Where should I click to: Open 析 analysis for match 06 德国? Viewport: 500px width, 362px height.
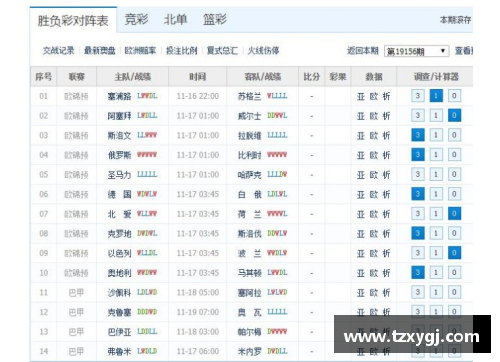pyautogui.click(x=386, y=195)
